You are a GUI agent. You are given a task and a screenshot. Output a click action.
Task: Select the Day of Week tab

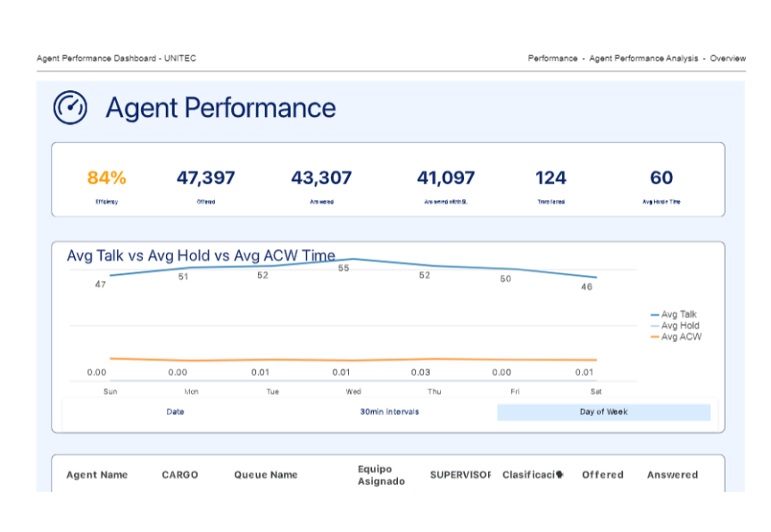point(603,412)
